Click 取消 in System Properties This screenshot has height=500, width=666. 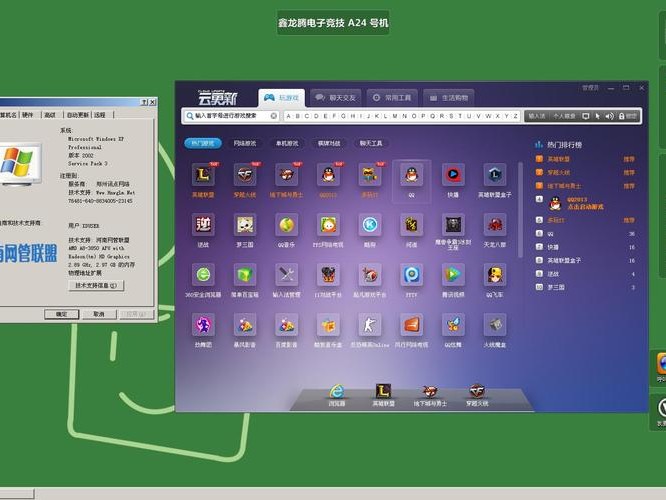(x=99, y=314)
